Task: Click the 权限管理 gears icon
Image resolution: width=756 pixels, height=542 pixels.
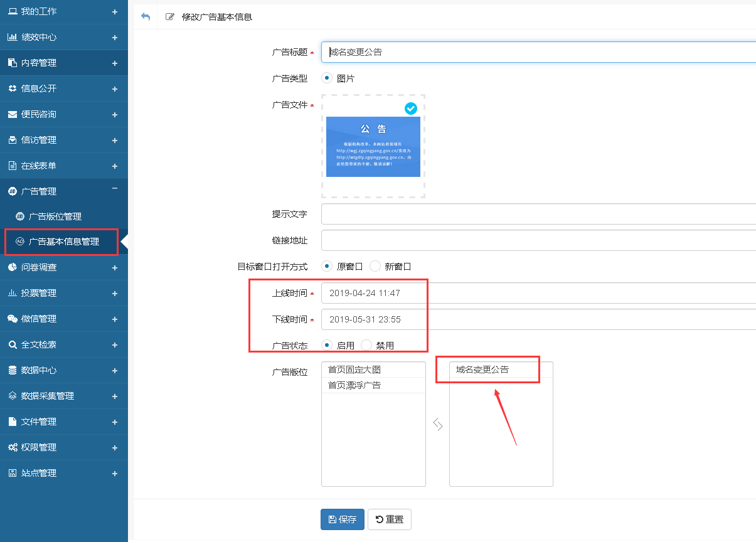Action: [x=12, y=447]
